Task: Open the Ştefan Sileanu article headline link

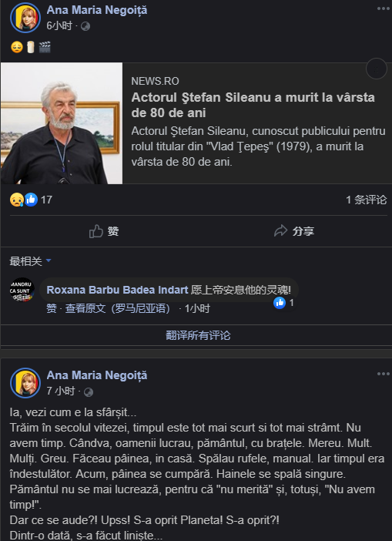Action: coord(253,105)
